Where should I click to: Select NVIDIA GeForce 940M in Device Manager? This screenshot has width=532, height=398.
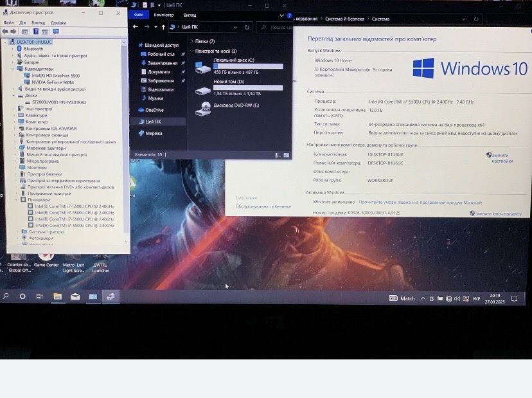(x=53, y=82)
